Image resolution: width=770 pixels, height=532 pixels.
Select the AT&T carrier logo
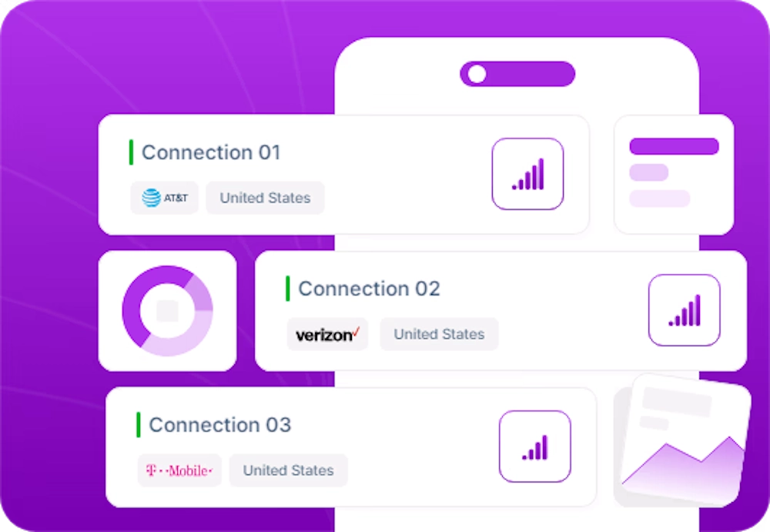click(165, 198)
